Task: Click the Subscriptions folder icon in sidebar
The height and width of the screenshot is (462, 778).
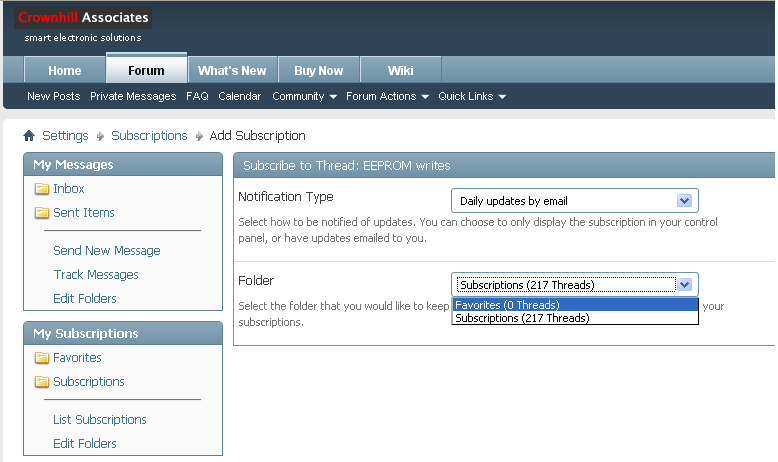Action: [42, 382]
